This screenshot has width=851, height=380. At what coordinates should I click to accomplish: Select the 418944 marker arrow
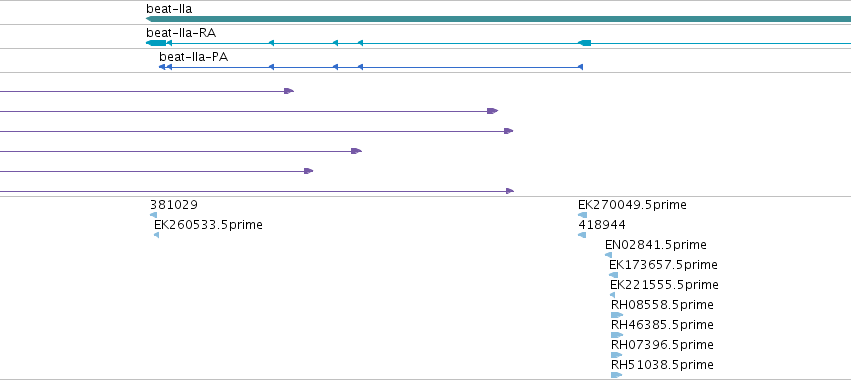tap(582, 235)
